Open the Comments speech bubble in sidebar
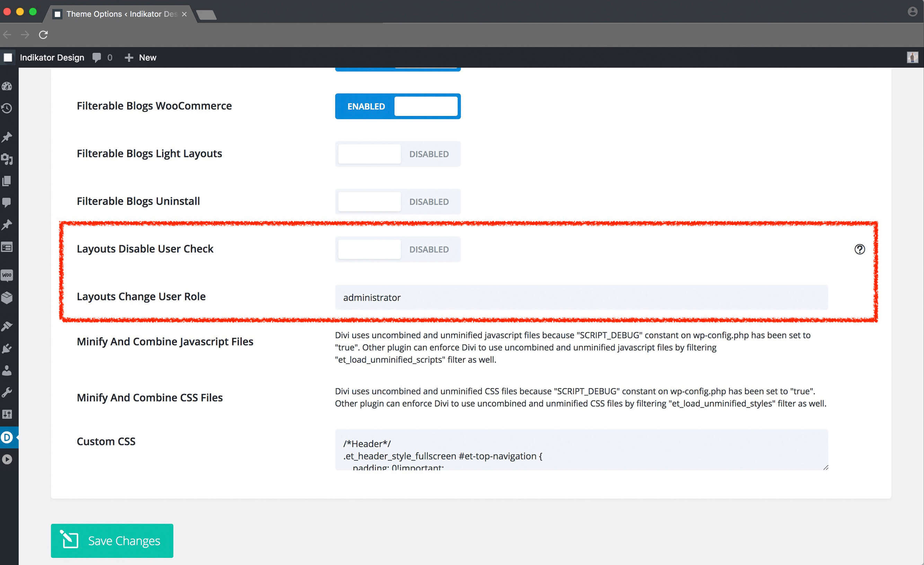 click(x=7, y=203)
